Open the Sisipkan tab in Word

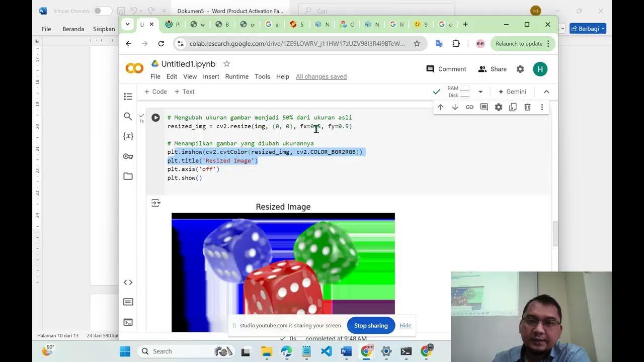pyautogui.click(x=104, y=29)
